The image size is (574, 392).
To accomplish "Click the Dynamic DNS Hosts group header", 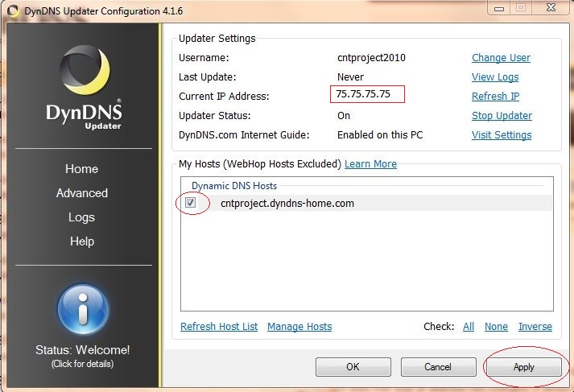I will tap(234, 186).
